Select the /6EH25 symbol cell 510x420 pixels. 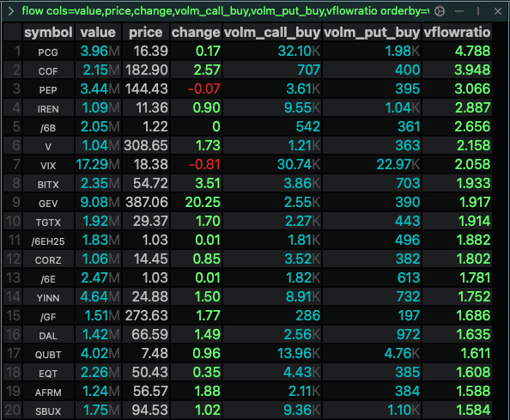click(x=48, y=240)
